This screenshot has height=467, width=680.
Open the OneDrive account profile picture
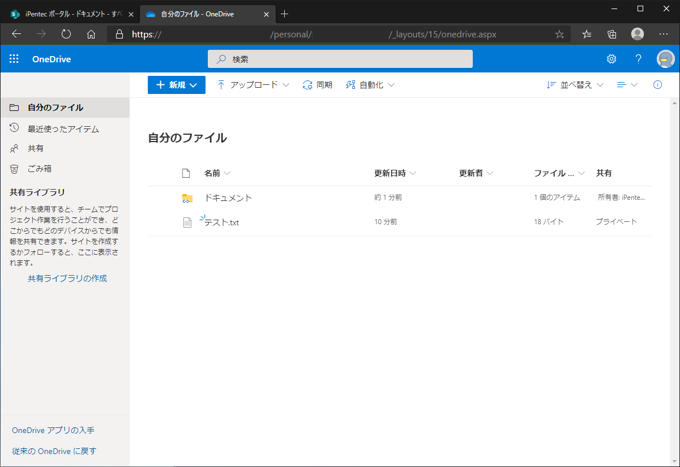tap(665, 59)
